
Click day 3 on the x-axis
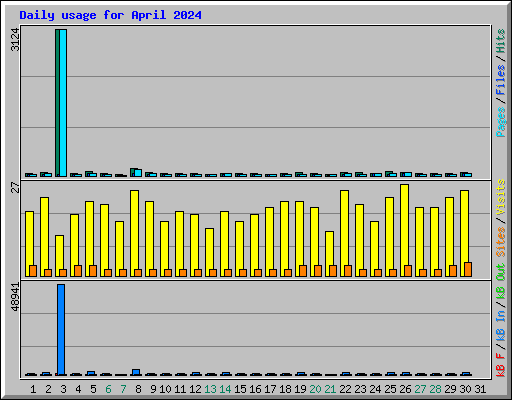63,389
